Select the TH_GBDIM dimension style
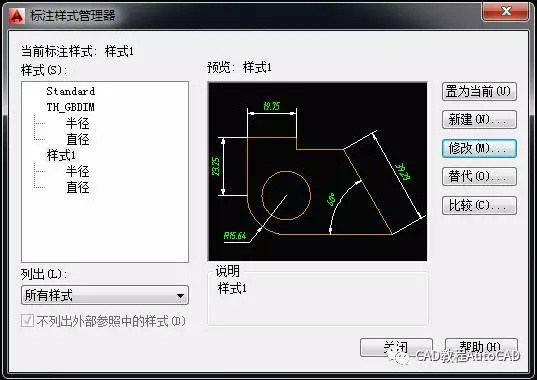The height and width of the screenshot is (380, 537). tap(71, 107)
